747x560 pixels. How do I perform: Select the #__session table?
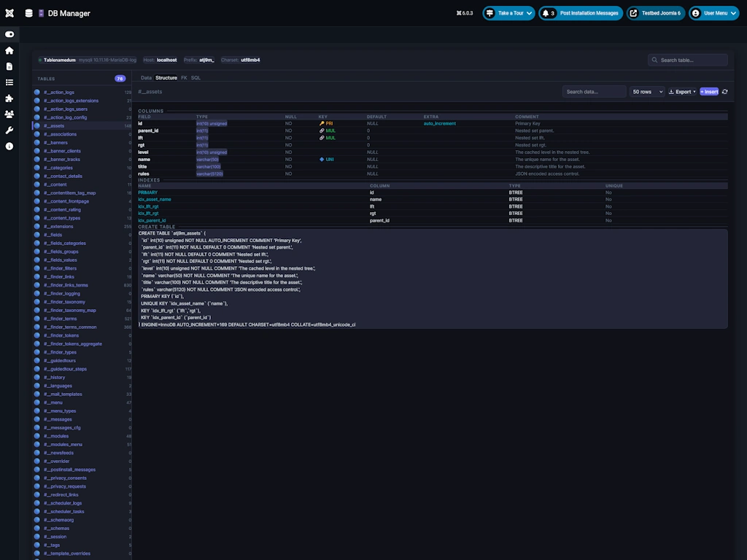pyautogui.click(x=82, y=537)
